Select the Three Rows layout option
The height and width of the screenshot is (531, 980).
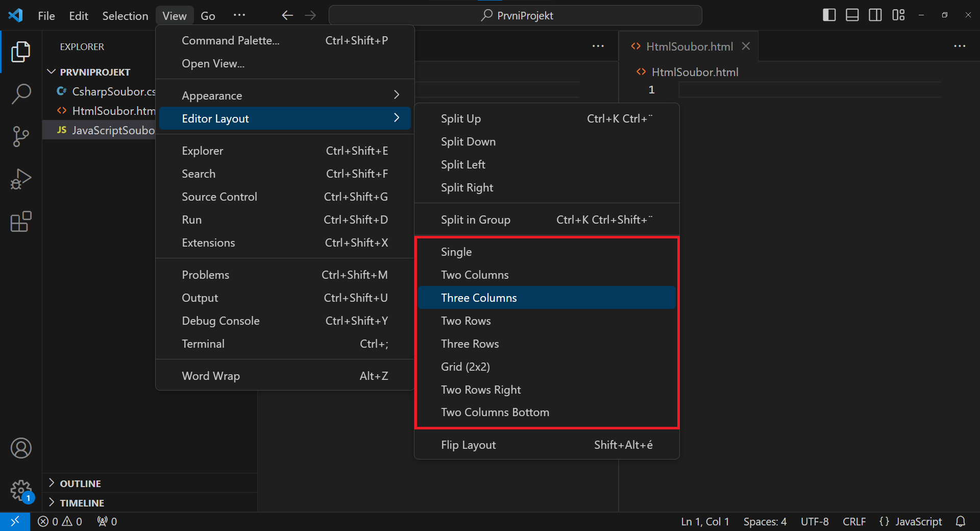470,343
